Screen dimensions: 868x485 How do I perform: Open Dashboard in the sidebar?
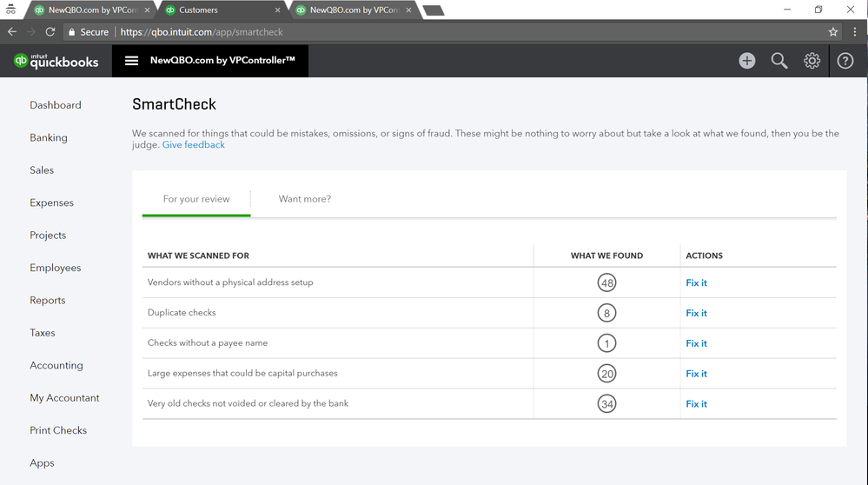coord(56,105)
